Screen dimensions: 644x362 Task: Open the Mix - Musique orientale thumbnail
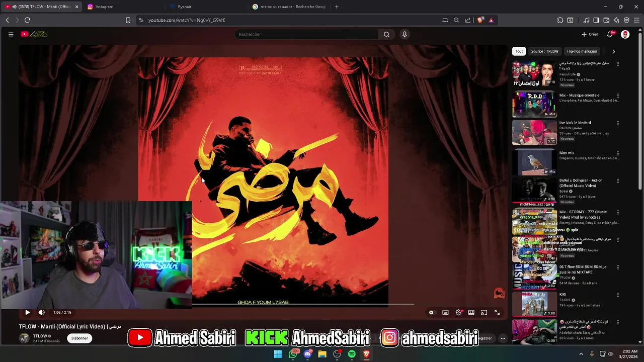coord(534,104)
